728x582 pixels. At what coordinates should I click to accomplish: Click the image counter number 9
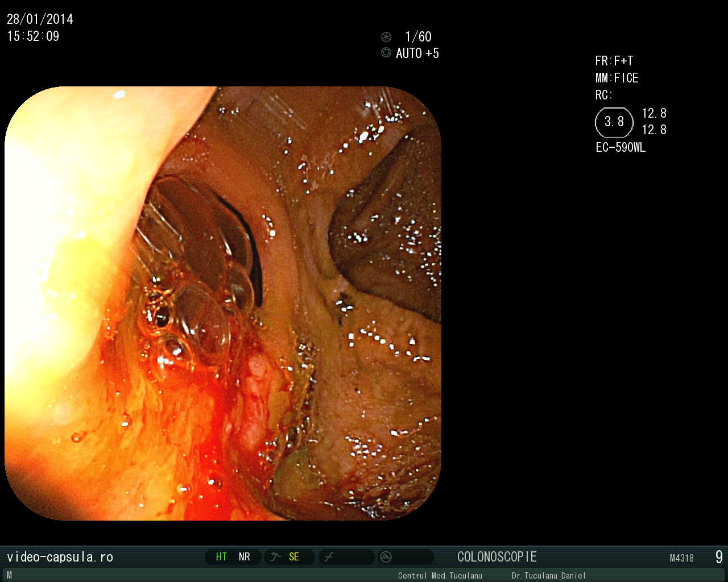(x=719, y=557)
